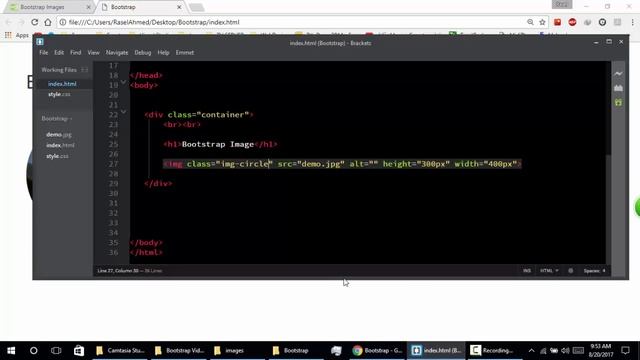Open the HTML language dropdown in status bar
640x360 pixels.
coord(549,271)
